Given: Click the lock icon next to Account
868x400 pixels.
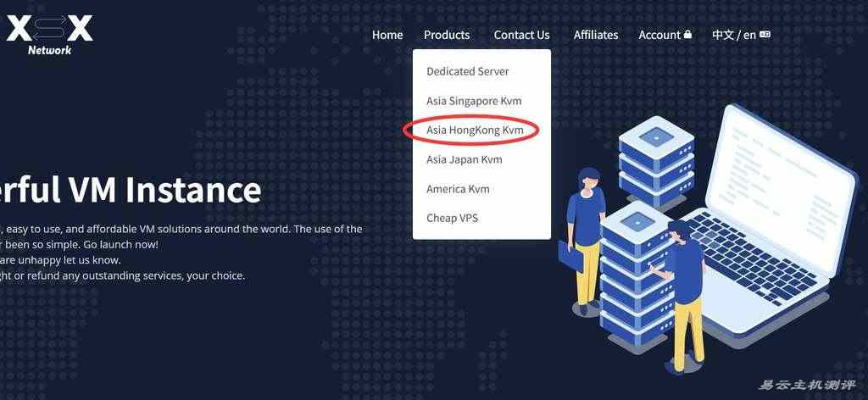Looking at the screenshot, I should click(x=687, y=34).
